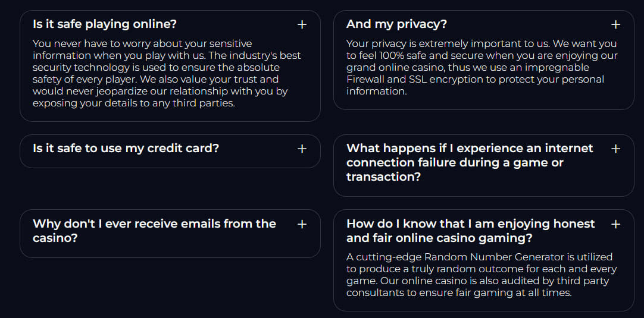The image size is (644, 318).
Task: Click plus icon beside 'And my privacy?'
Action: 615,24
